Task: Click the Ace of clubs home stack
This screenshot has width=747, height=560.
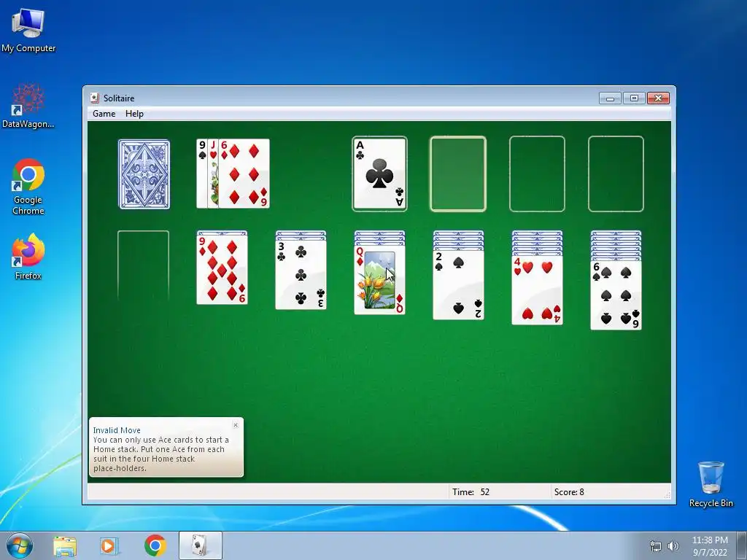Action: point(379,174)
